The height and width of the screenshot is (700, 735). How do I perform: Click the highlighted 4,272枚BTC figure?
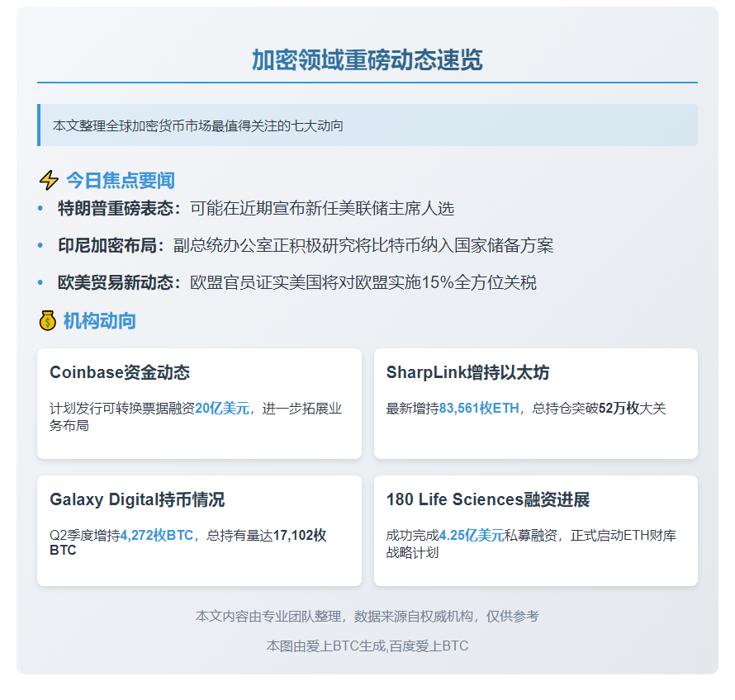point(157,536)
